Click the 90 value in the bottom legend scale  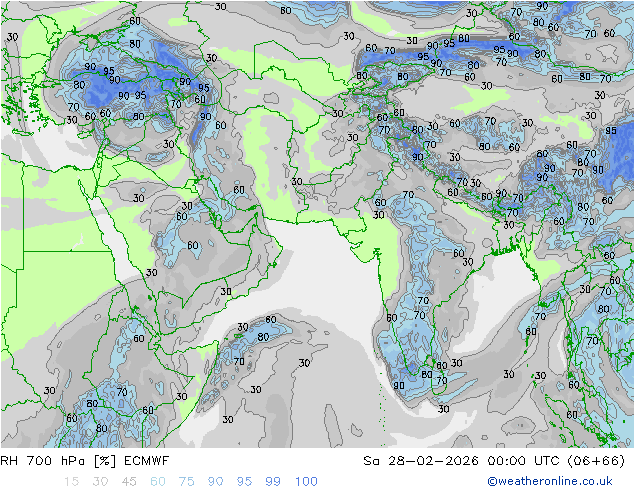[x=215, y=481]
